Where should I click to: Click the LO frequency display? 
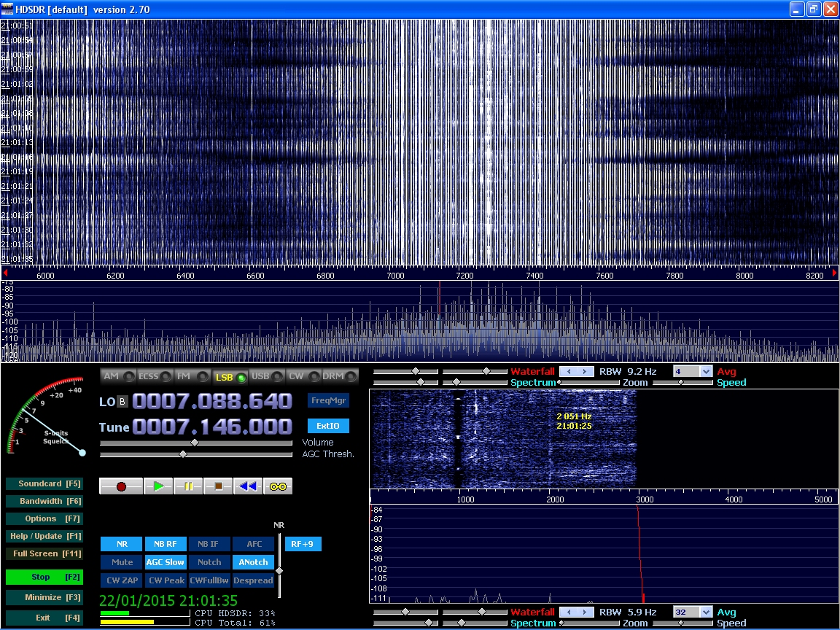coord(212,401)
